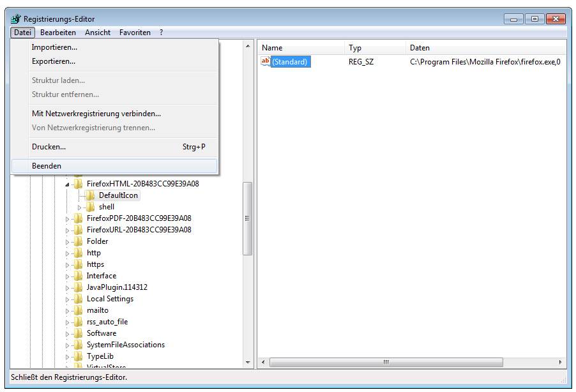Open the Bearbeiten menu
The width and height of the screenshot is (576, 392).
(57, 33)
